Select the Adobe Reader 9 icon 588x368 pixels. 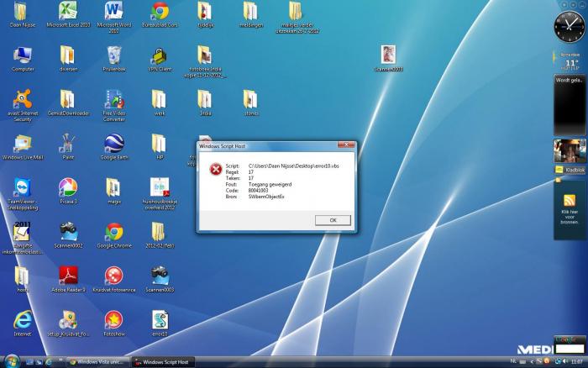68,276
